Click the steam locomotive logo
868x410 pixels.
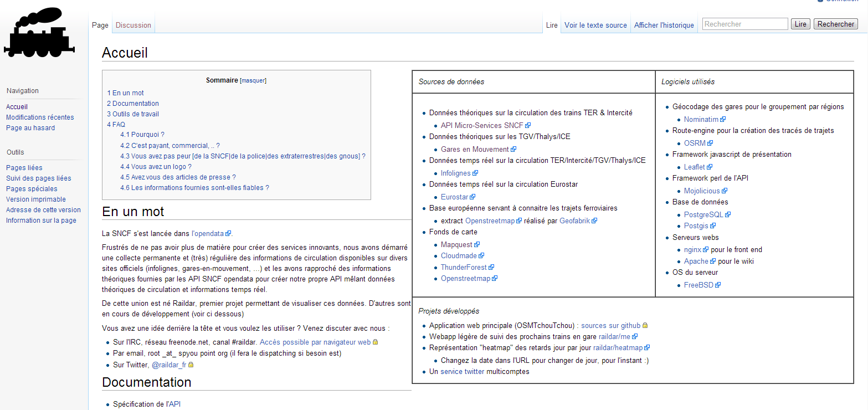39,33
